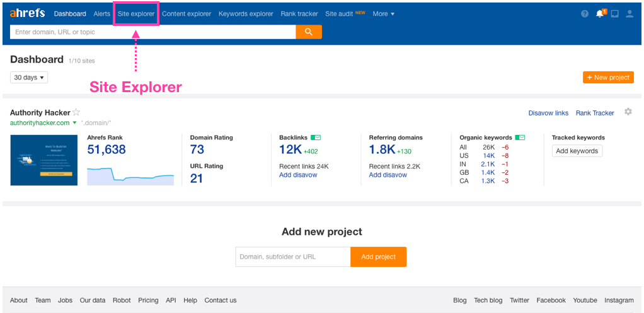
Task: Click the Organic keywords email alert icon
Action: pyautogui.click(x=520, y=138)
